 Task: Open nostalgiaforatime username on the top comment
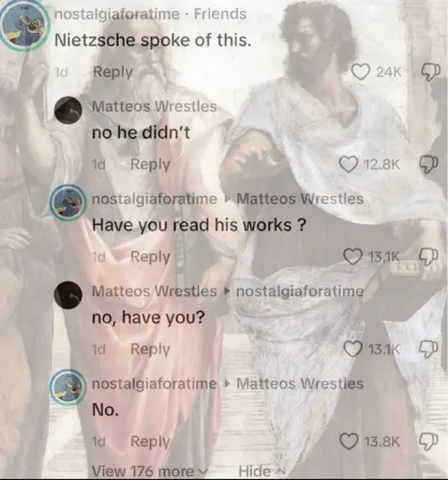(x=117, y=14)
